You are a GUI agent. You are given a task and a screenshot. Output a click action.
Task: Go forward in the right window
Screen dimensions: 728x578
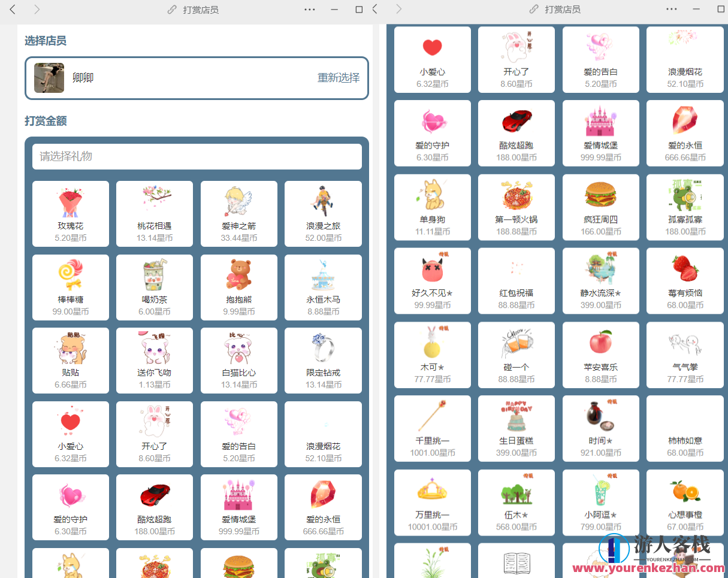pyautogui.click(x=399, y=9)
